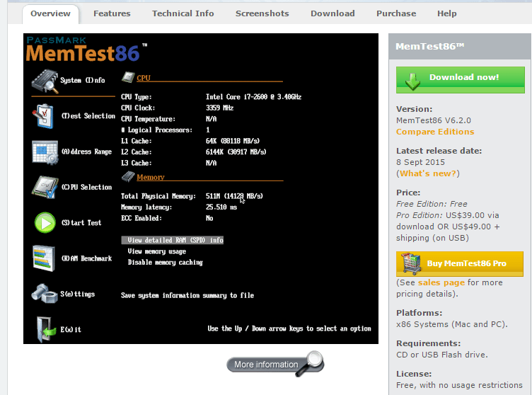Select View detailed RAM (SPD) info
Image resolution: width=532 pixels, height=395 pixels.
coord(173,240)
